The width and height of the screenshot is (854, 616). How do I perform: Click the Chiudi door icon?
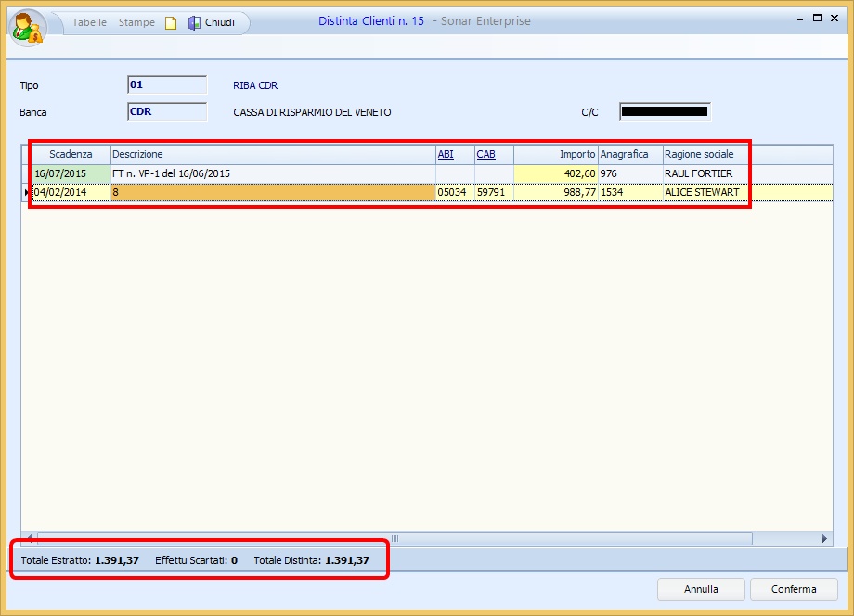click(x=194, y=22)
